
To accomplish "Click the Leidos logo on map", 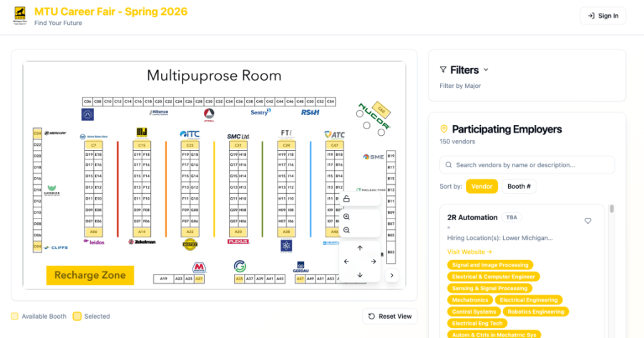I will pyautogui.click(x=94, y=242).
